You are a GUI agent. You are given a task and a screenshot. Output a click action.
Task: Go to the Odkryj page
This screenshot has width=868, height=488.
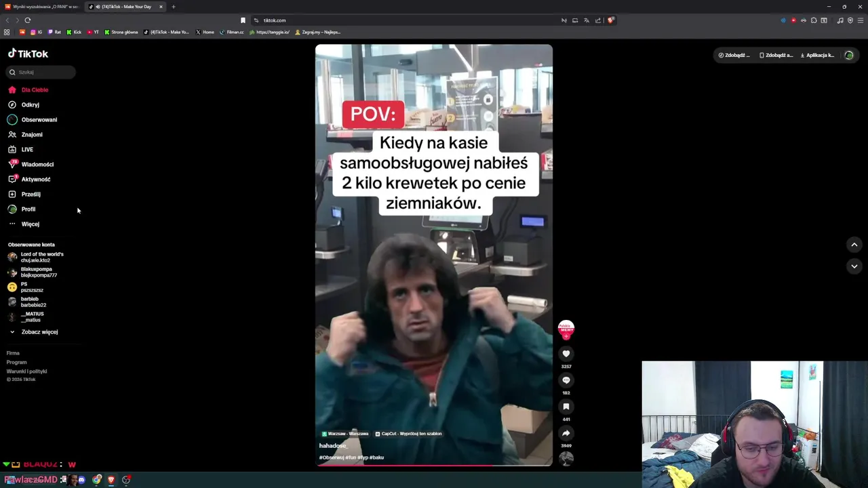[x=24, y=104]
